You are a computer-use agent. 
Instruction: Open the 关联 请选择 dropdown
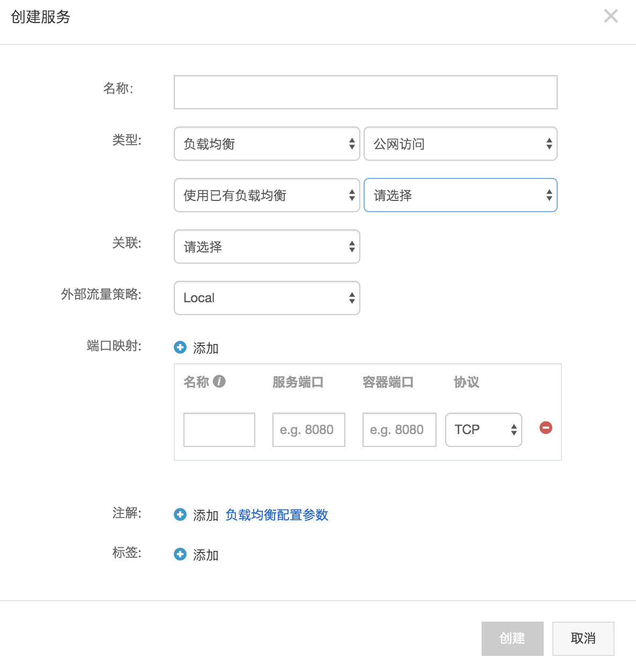tap(267, 247)
